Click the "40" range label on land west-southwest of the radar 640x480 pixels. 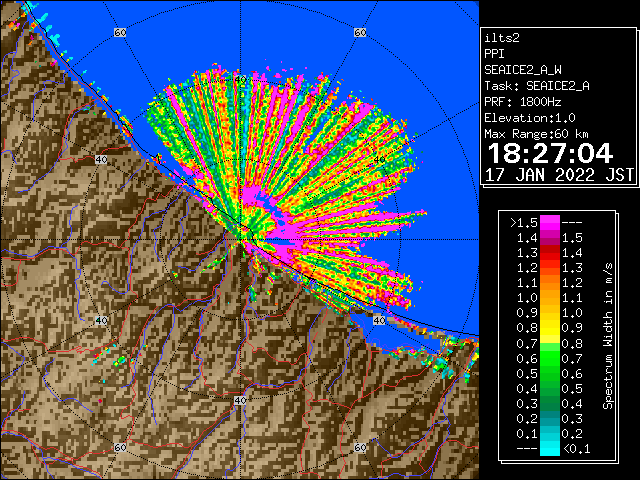tap(101, 320)
